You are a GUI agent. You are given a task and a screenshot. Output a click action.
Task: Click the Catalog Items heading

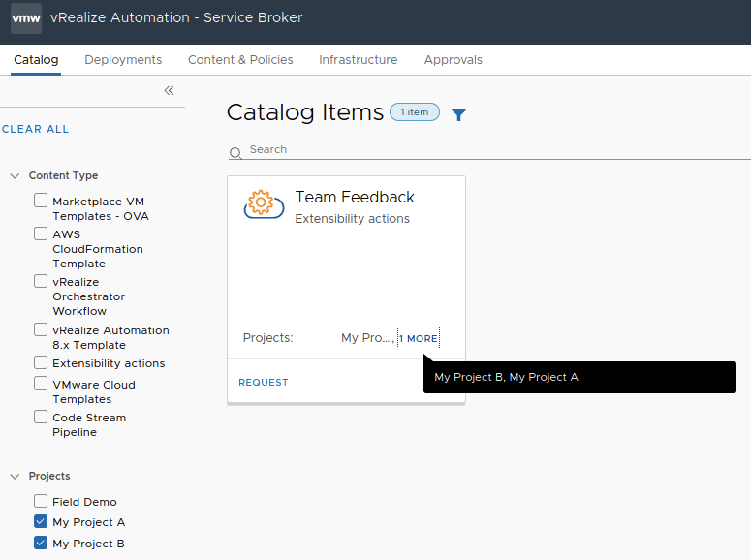click(305, 112)
